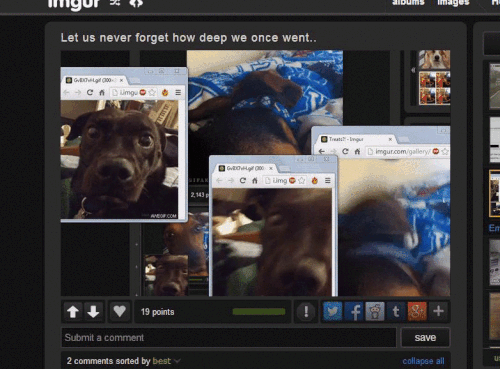Collapse all comments
The width and height of the screenshot is (500, 369).
423,361
